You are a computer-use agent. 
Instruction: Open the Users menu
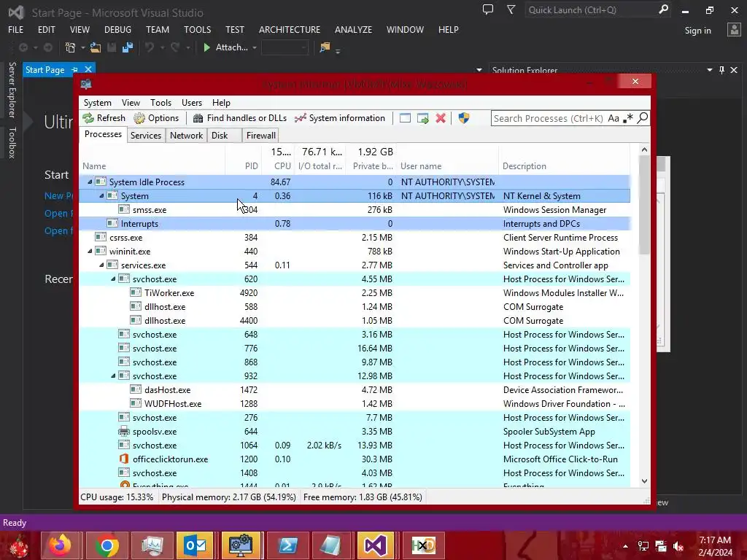(192, 103)
